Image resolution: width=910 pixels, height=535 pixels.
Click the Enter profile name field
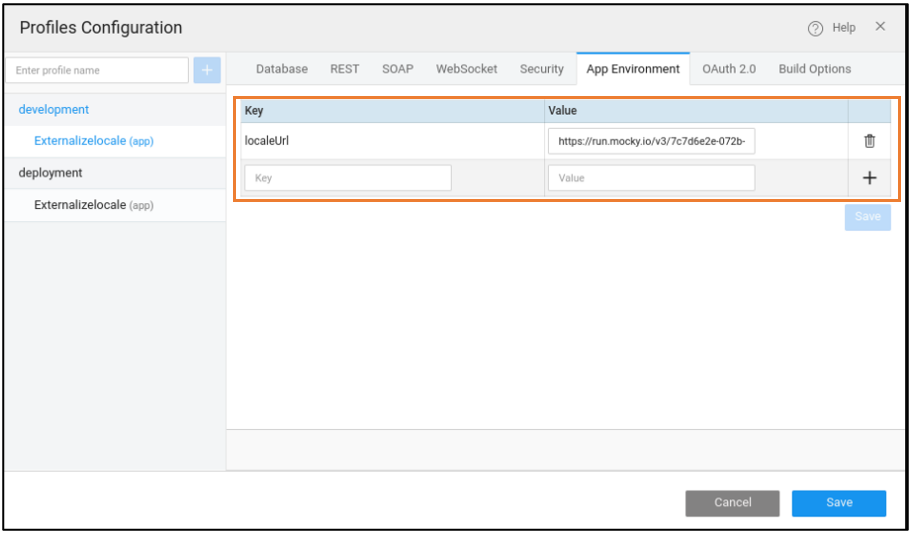pos(97,70)
